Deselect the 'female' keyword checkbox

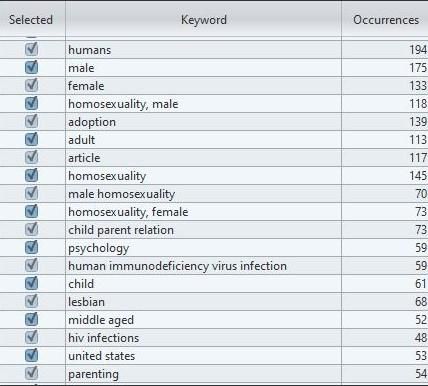tap(31, 85)
